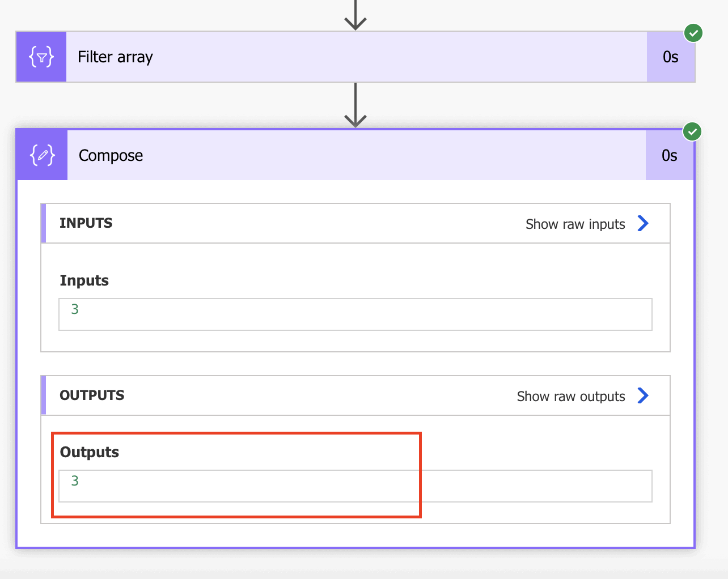Select the Compose action header title

(x=111, y=155)
